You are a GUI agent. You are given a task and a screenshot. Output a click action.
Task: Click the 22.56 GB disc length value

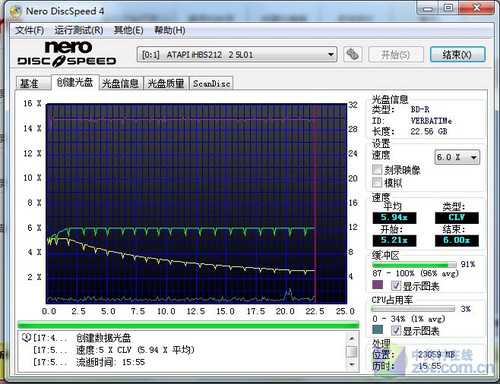(x=429, y=132)
